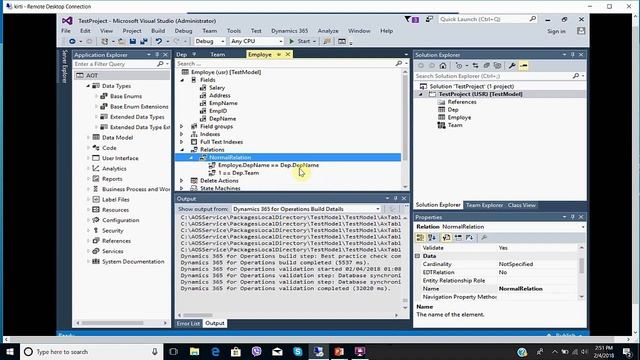
Task: Switch to the Team Explorer tab
Action: 484,205
